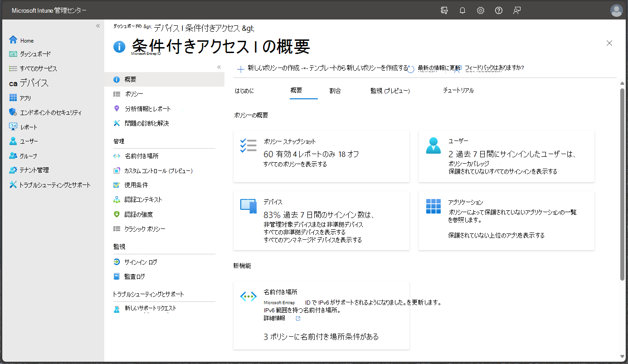Screen dimensions: 628x364
Task: Collapse the left navigation sidebar chevron
Action: pos(98,26)
